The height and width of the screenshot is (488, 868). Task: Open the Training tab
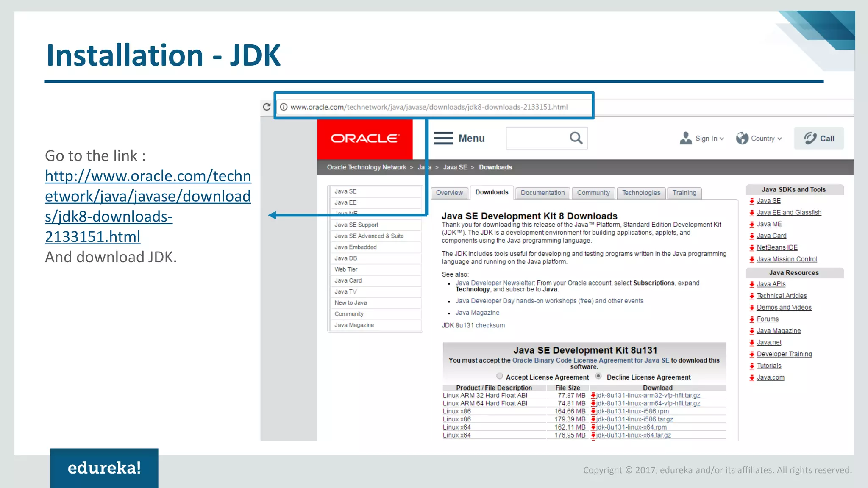coord(684,193)
